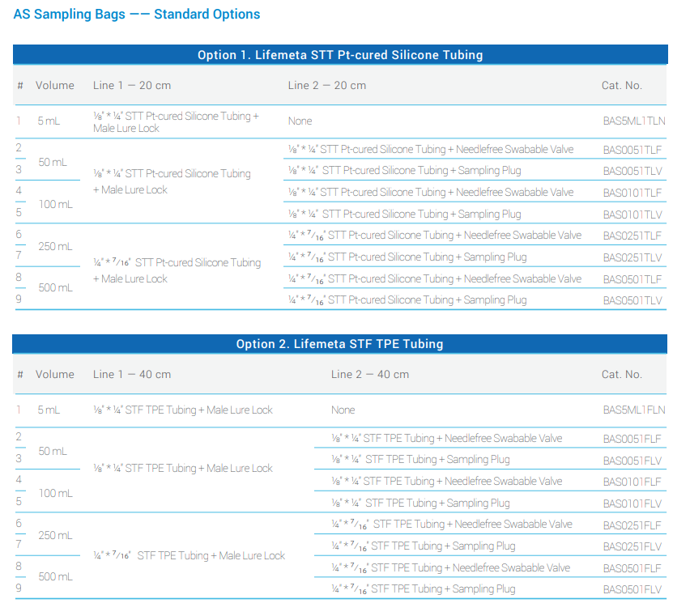Click 'Line 1 — 20 cm' column header
Viewport: 690px width, 616px height.
click(x=132, y=86)
